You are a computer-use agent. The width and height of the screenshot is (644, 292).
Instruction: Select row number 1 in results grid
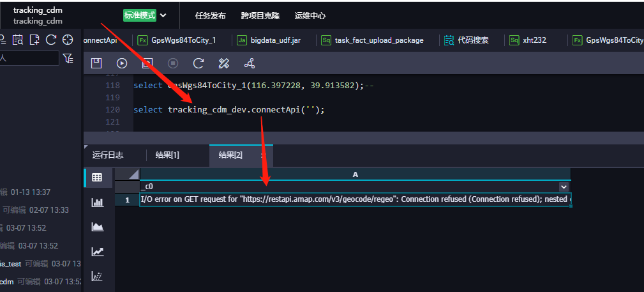[x=127, y=200]
